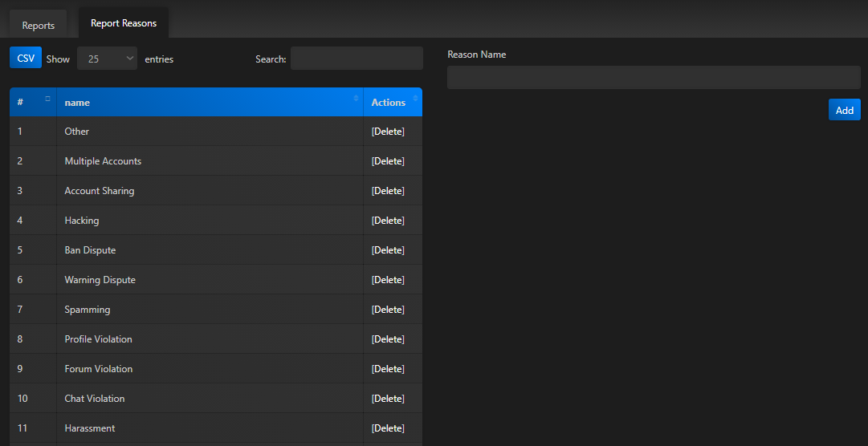Viewport: 868px width, 446px height.
Task: Open the entries-per-page dropdown
Action: (107, 59)
